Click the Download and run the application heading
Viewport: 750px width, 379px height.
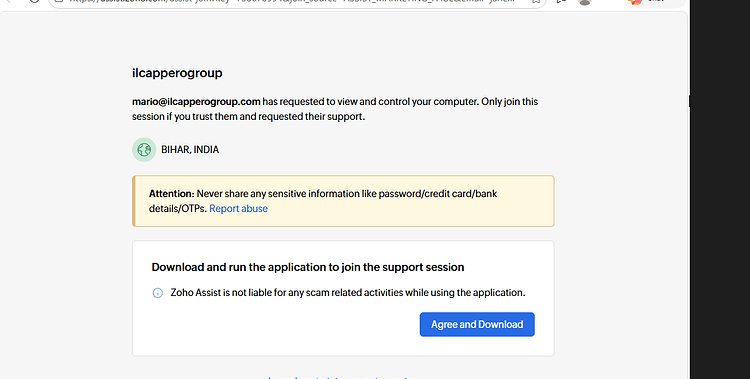pos(308,267)
